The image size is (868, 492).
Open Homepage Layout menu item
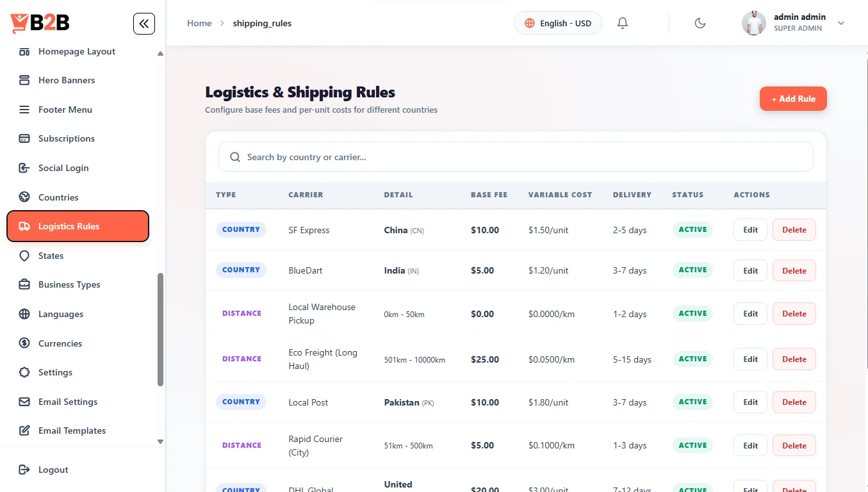[78, 51]
